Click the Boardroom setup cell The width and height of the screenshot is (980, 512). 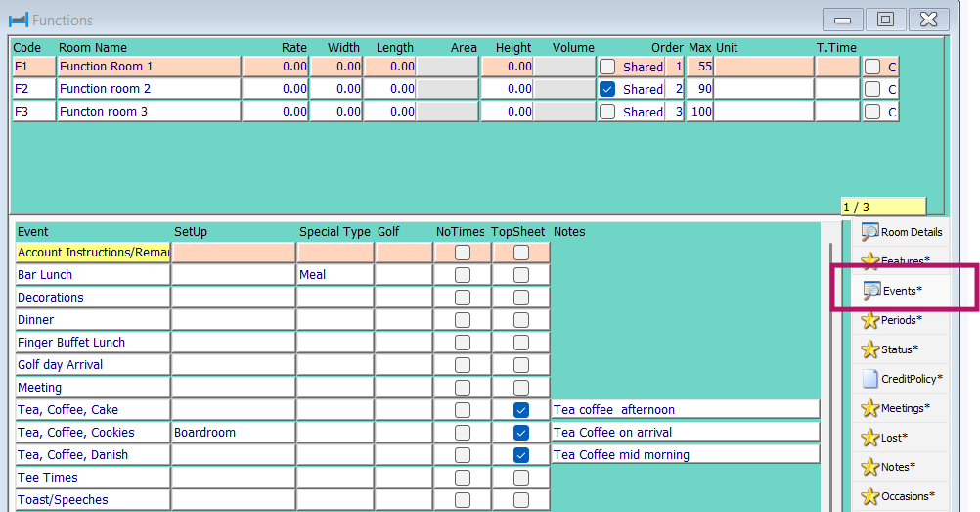(x=234, y=433)
